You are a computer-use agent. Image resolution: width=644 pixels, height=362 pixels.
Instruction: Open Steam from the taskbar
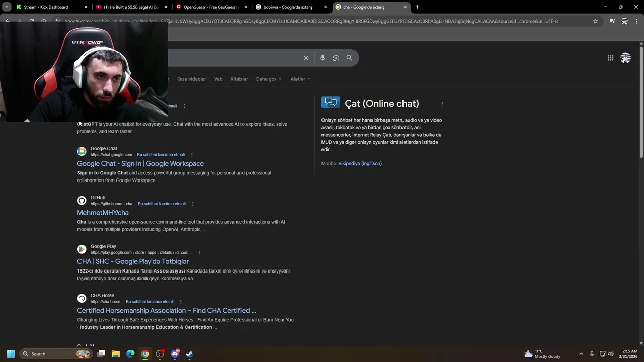(189, 354)
